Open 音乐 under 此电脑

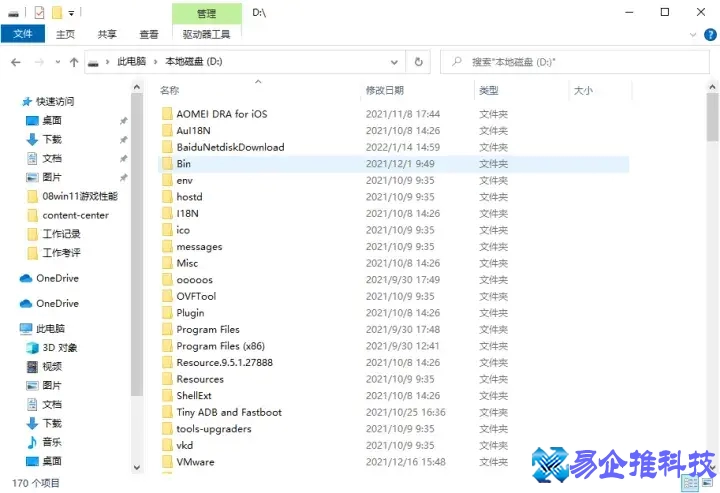click(52, 442)
